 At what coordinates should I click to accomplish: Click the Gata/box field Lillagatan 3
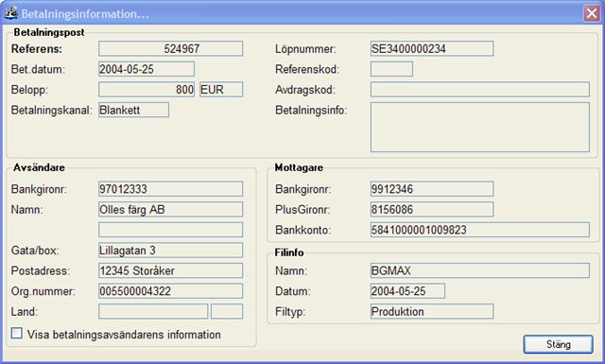point(170,251)
